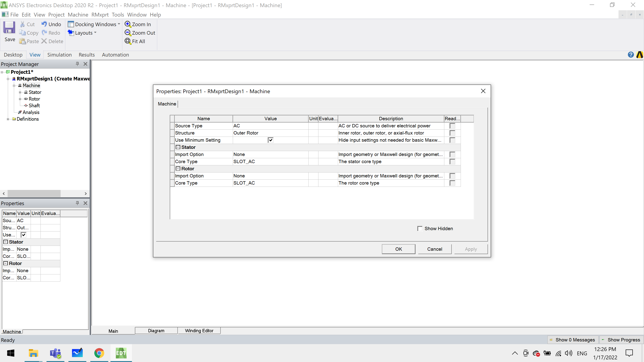Click the Delete X icon
Image resolution: width=644 pixels, height=362 pixels.
[x=44, y=41]
